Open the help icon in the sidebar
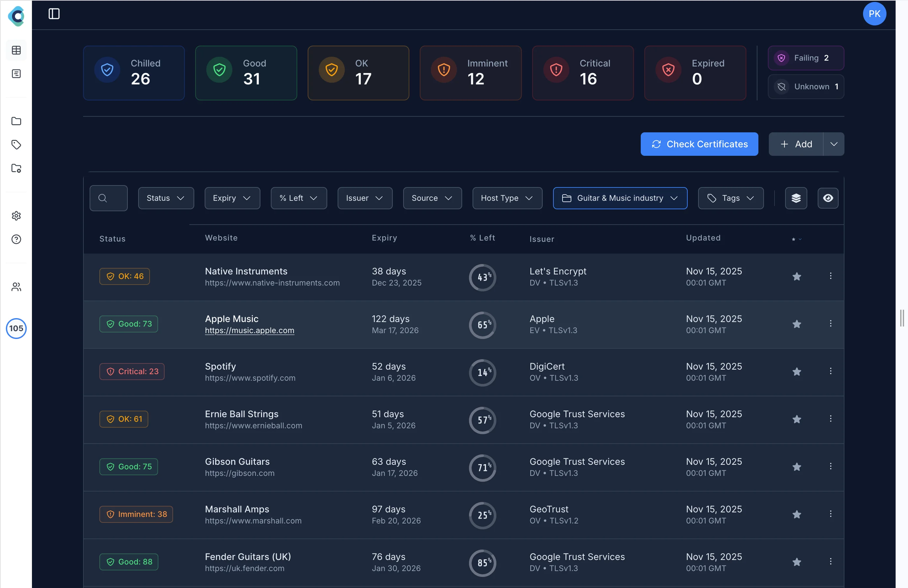The image size is (908, 588). point(16,239)
